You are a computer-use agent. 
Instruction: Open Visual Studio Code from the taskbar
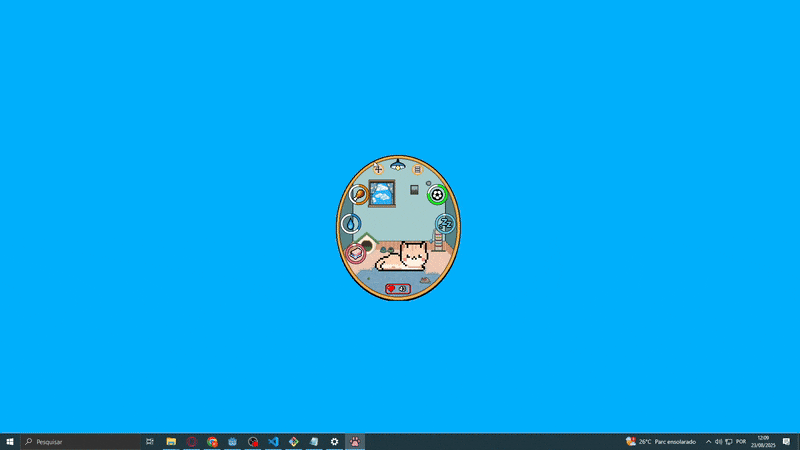coord(273,442)
